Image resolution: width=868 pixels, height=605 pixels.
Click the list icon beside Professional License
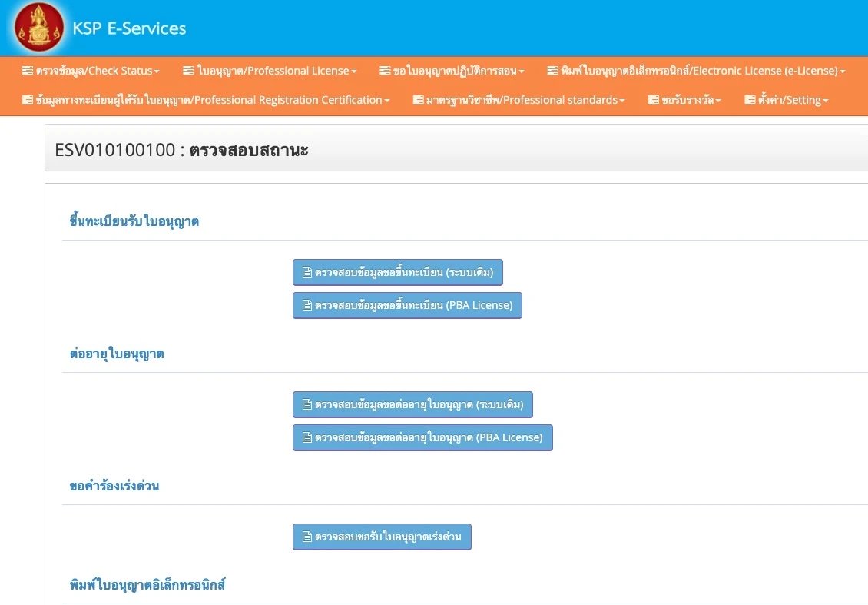tap(188, 71)
